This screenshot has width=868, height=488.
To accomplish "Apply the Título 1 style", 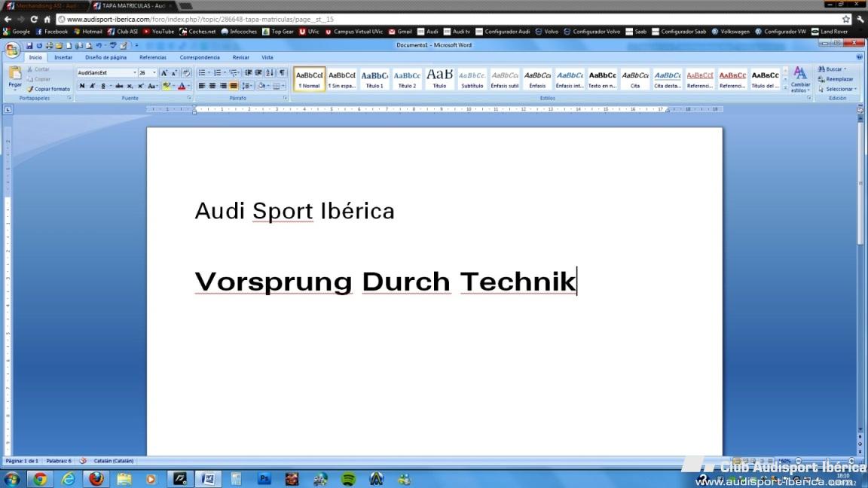I will (374, 79).
